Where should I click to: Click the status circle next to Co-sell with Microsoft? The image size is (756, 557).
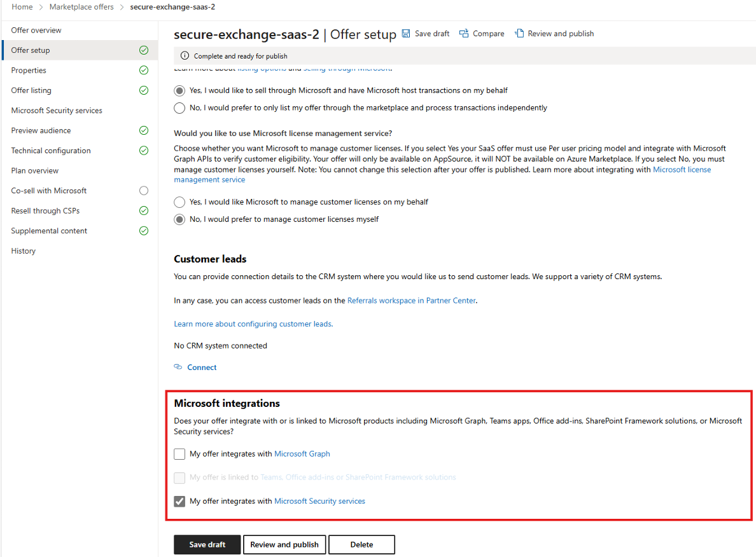(143, 190)
